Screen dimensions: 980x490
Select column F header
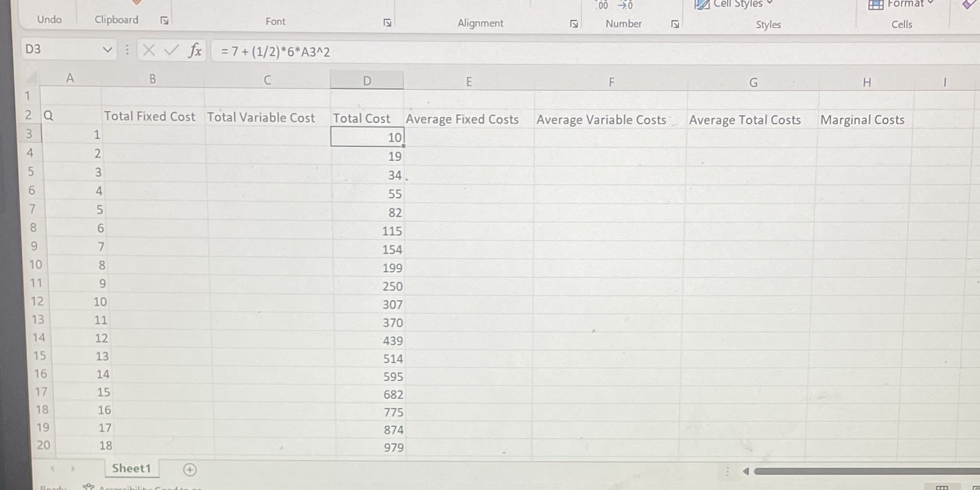[611, 83]
